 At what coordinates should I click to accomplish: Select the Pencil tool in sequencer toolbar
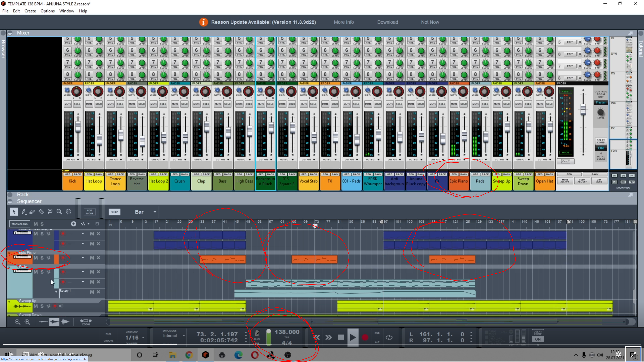(23, 212)
